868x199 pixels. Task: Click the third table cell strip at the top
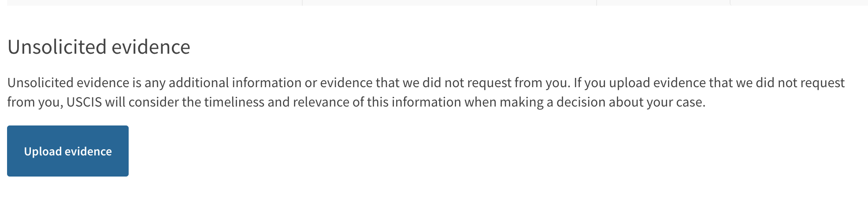click(x=663, y=3)
